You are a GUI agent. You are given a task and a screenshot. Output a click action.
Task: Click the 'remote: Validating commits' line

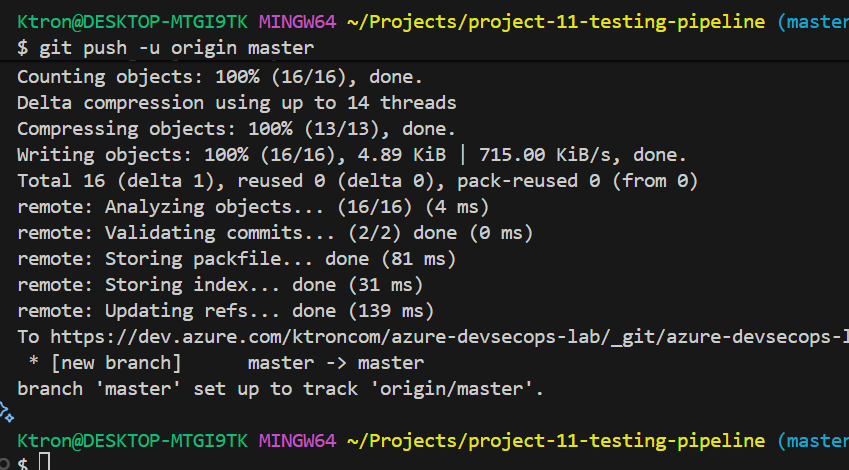275,232
